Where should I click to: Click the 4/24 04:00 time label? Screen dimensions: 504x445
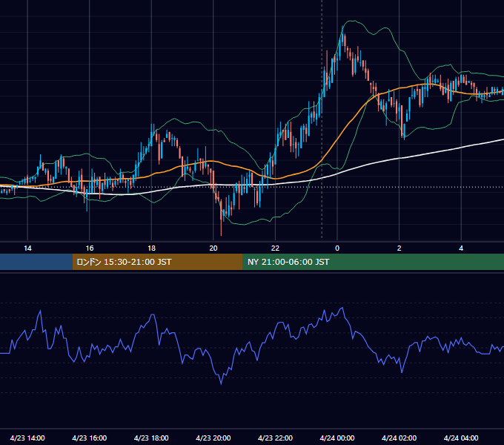click(x=461, y=438)
